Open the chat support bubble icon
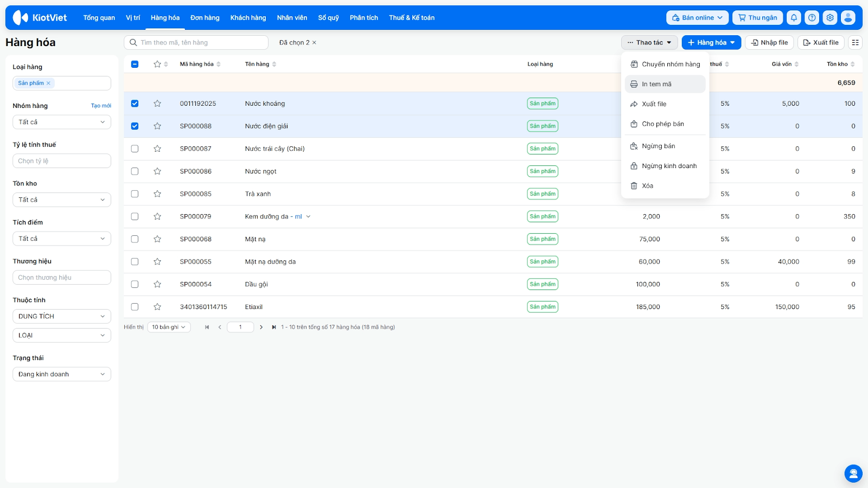The image size is (868, 488). point(853,473)
